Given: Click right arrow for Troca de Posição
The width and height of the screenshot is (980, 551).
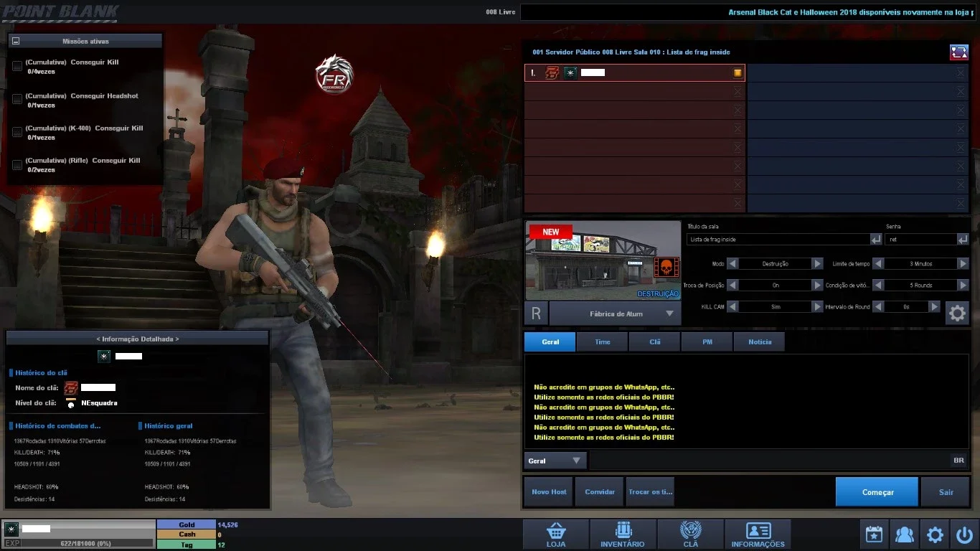Looking at the screenshot, I should 817,285.
